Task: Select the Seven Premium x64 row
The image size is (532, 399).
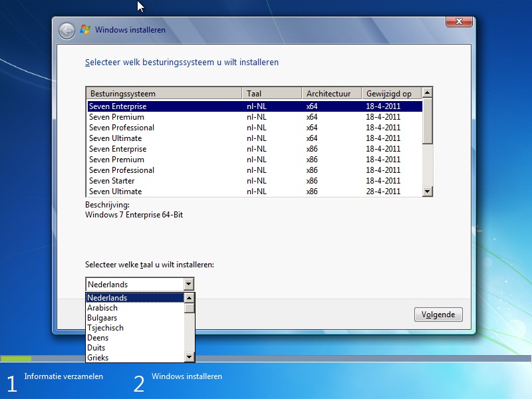Action: coord(255,117)
